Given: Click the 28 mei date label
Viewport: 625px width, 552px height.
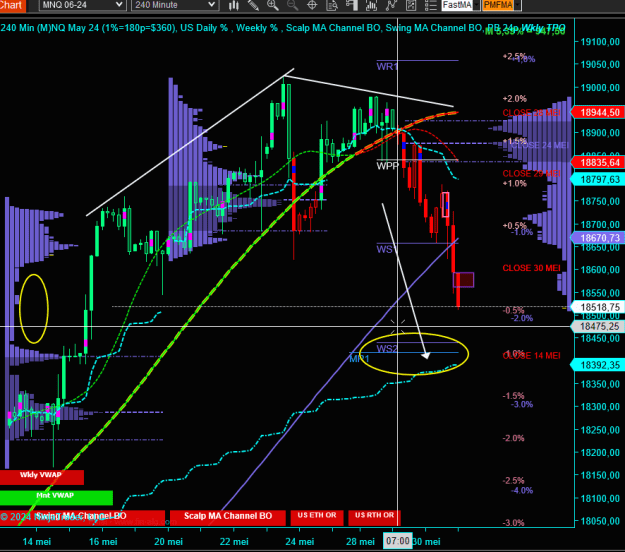Looking at the screenshot, I should tap(360, 542).
